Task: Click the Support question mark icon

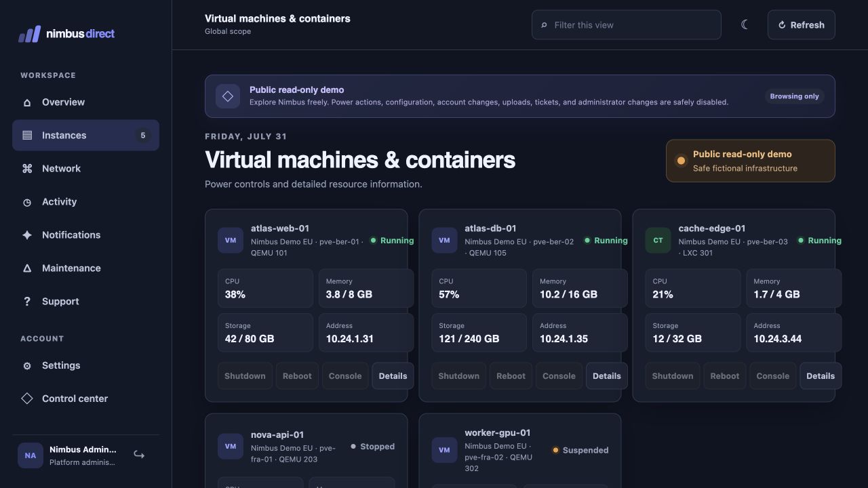Action: pos(27,302)
